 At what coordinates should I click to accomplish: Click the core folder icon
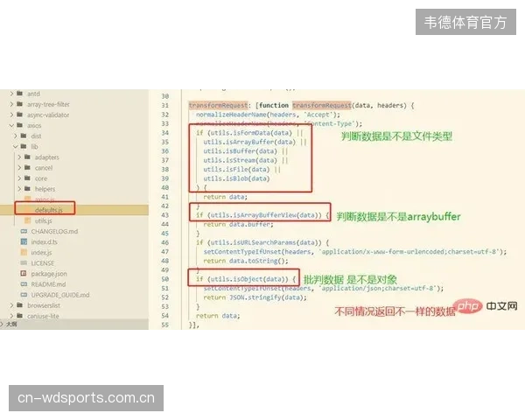[27, 178]
